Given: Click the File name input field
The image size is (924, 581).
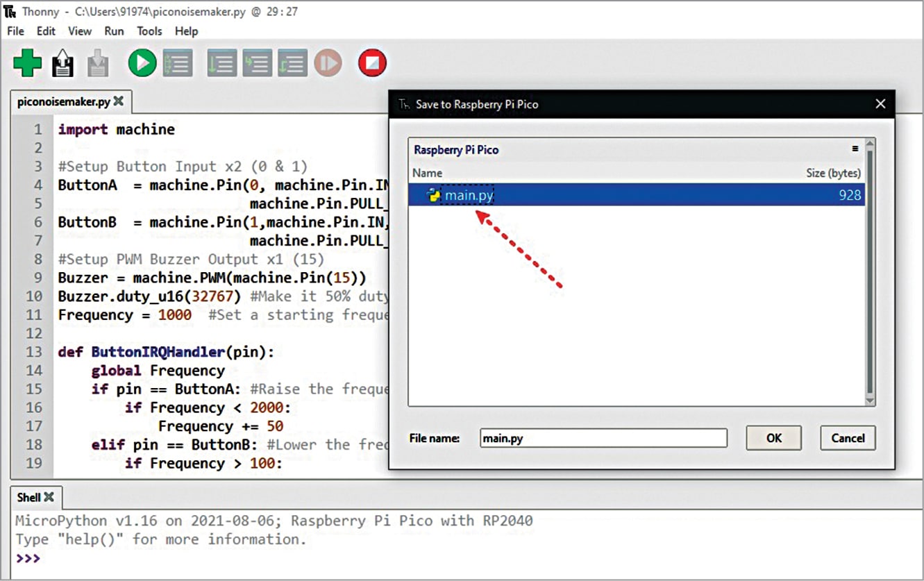Looking at the screenshot, I should 603,438.
